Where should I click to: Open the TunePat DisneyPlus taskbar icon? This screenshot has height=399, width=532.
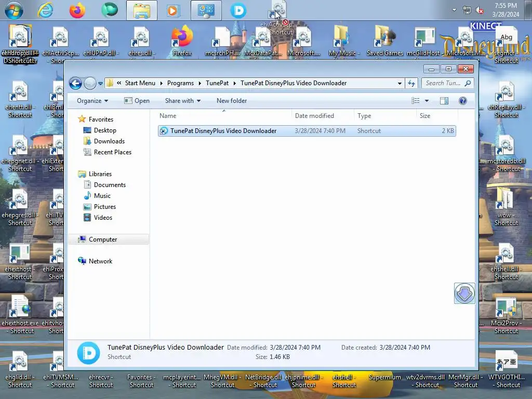tap(238, 10)
